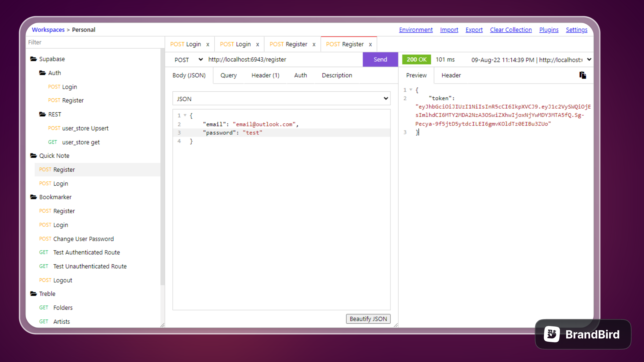This screenshot has width=644, height=362.
Task: Click the Export link
Action: point(474,30)
